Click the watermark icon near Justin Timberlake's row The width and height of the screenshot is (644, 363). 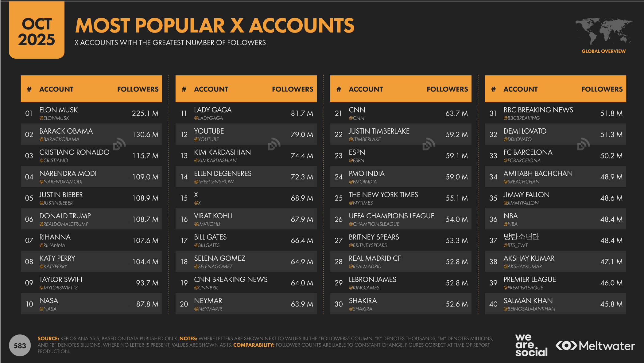[x=429, y=144]
